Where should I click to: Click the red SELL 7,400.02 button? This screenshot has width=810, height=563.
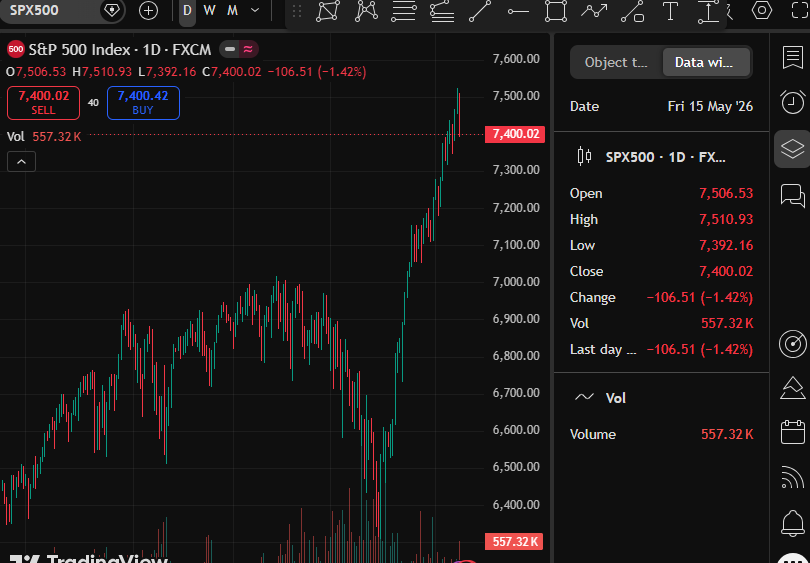[43, 103]
